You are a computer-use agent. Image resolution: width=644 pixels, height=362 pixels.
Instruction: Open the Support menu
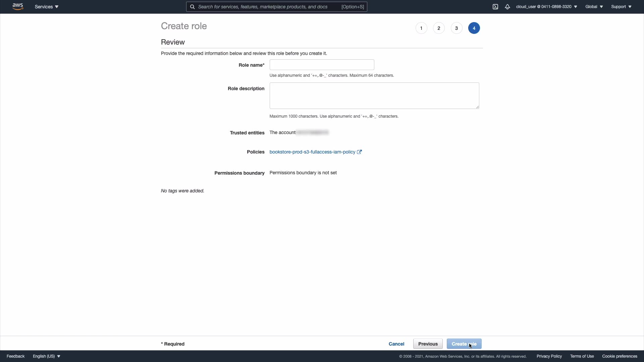(621, 7)
